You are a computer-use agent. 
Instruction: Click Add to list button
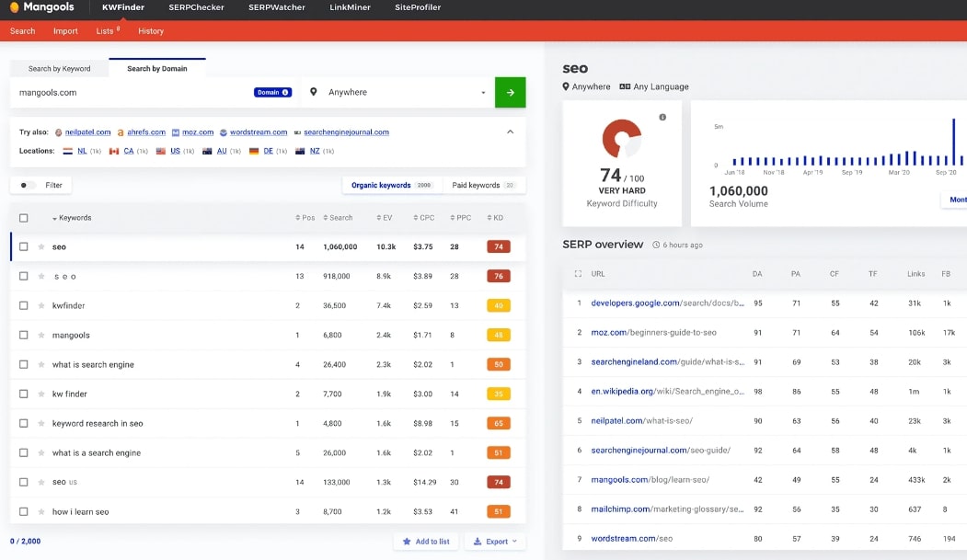click(426, 542)
